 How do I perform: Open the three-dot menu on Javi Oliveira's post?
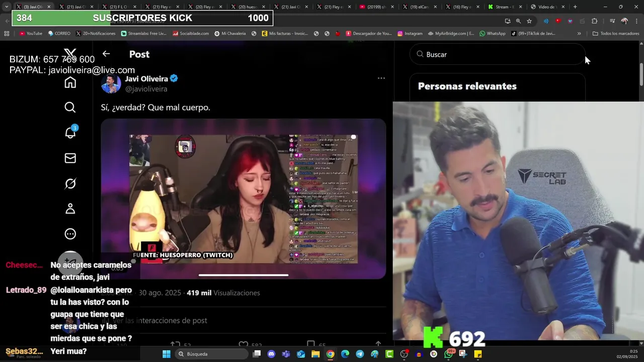pyautogui.click(x=381, y=78)
